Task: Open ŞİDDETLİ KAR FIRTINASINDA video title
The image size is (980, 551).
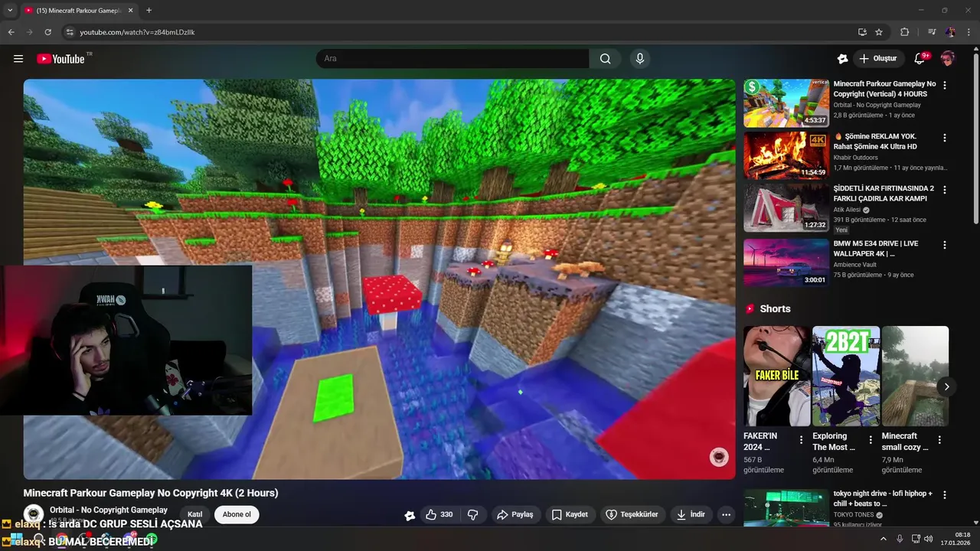Action: (884, 193)
